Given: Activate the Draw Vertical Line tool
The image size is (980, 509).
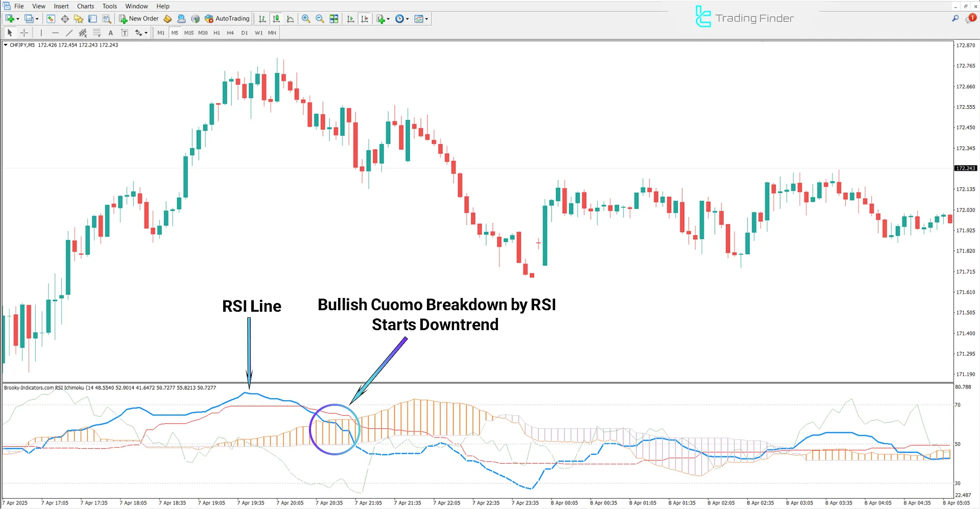Looking at the screenshot, I should click(41, 32).
